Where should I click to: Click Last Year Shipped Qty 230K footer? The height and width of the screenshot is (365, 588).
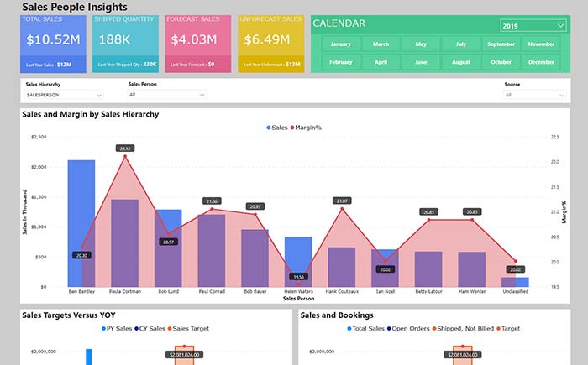pyautogui.click(x=125, y=65)
